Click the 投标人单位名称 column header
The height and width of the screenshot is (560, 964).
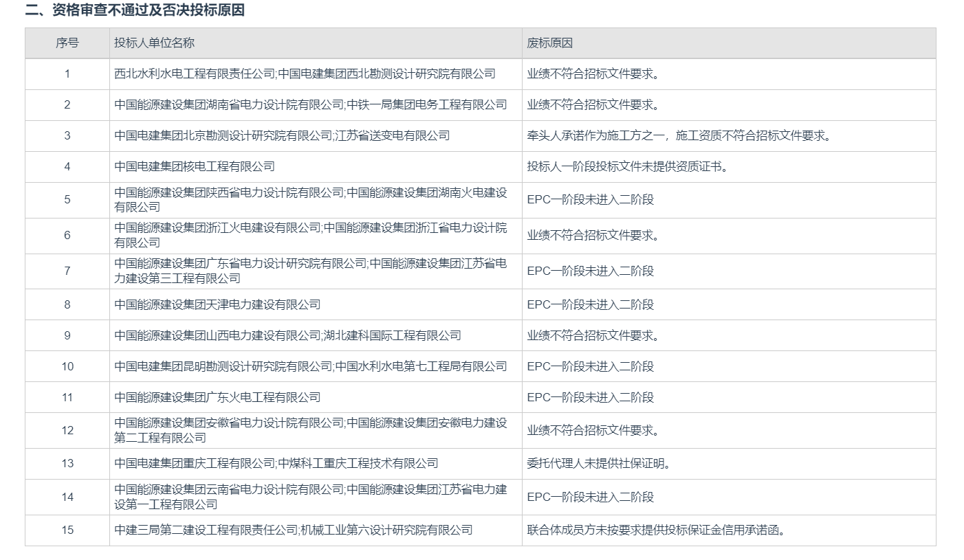154,43
